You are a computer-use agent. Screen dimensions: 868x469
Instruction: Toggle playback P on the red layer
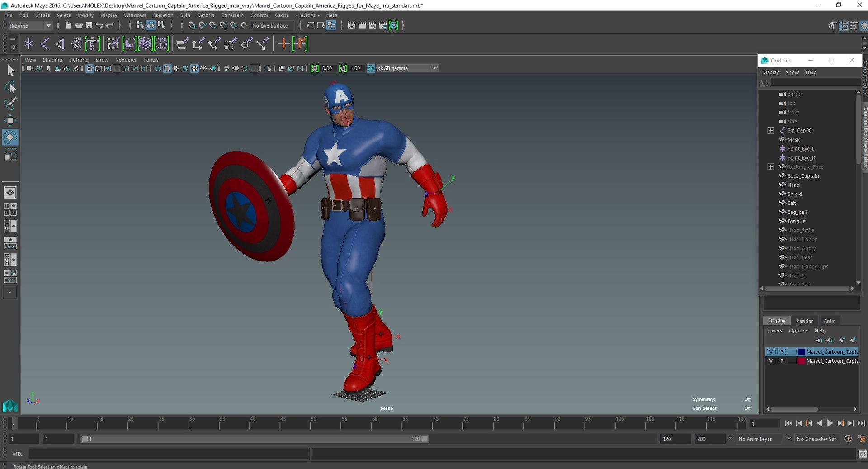click(x=781, y=361)
